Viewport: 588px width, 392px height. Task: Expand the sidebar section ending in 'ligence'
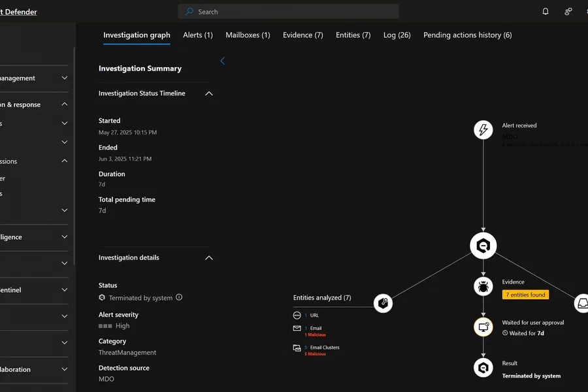pos(65,237)
